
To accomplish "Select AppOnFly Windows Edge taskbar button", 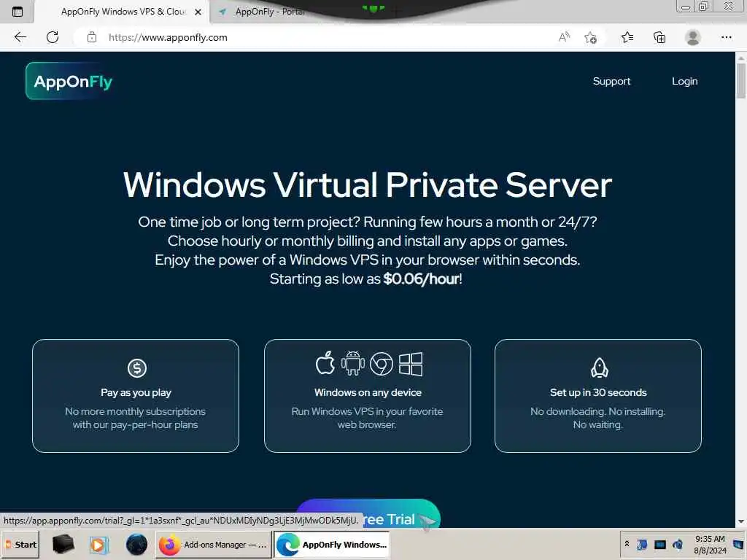I will (332, 545).
